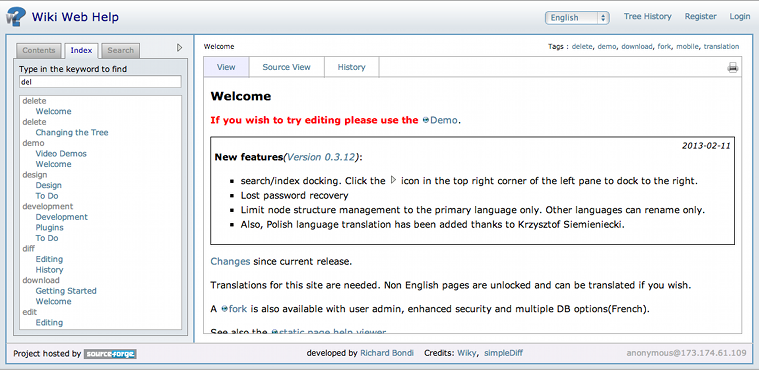
Task: Click the 'download' tag link
Action: (x=637, y=46)
